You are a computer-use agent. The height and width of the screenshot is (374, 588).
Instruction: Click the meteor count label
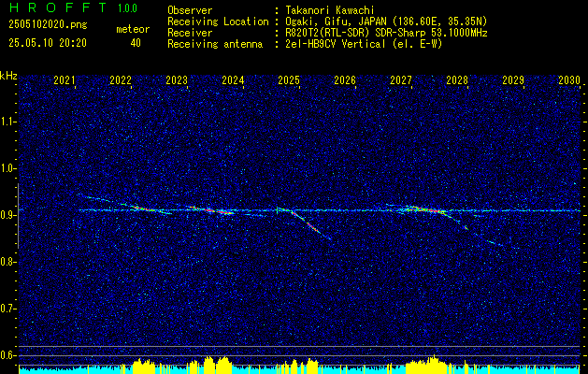tap(133, 29)
